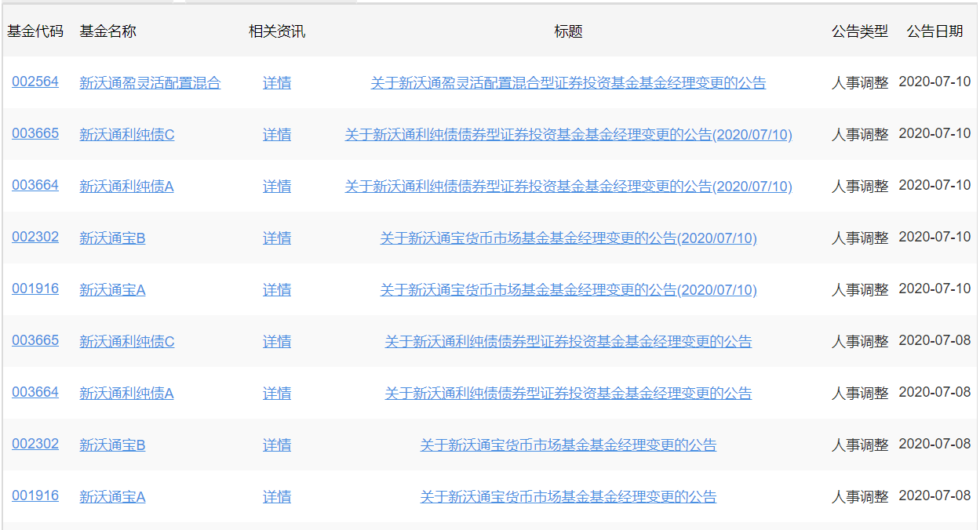The width and height of the screenshot is (980, 530).
Task: Open 新沃通利纯债A name dated 2020-07-10
Action: pyautogui.click(x=126, y=186)
